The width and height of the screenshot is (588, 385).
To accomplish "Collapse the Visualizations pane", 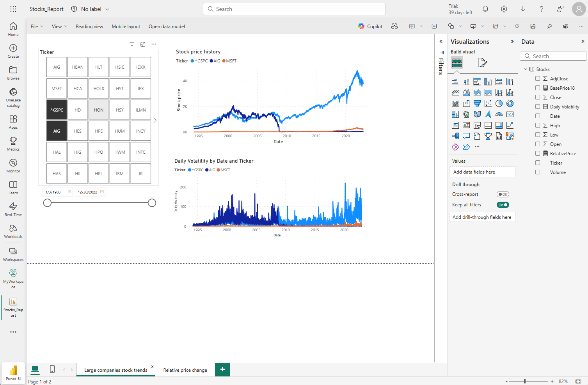I will (x=512, y=41).
